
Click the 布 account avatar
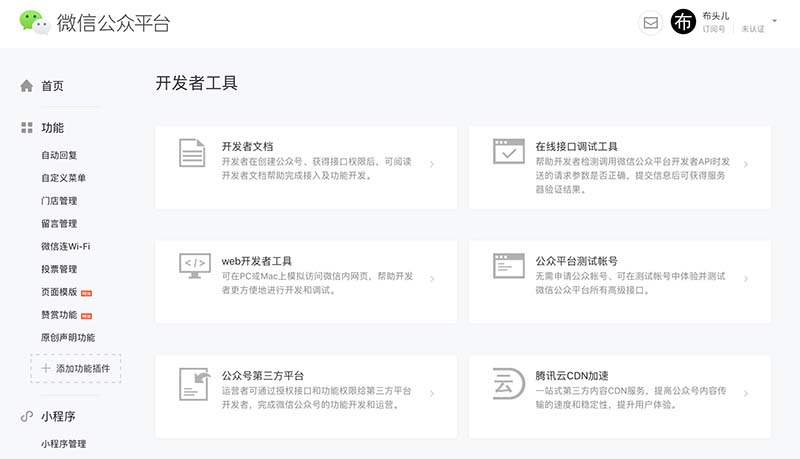tap(683, 22)
